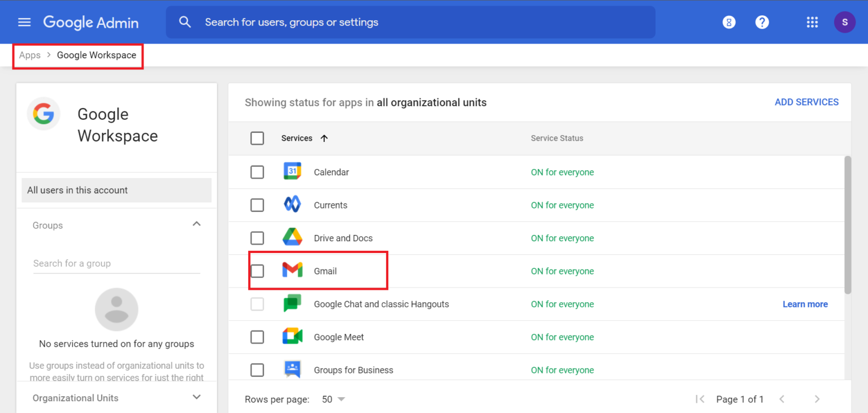Viewport: 868px width, 413px height.
Task: Go to previous page arrow
Action: [x=782, y=399]
